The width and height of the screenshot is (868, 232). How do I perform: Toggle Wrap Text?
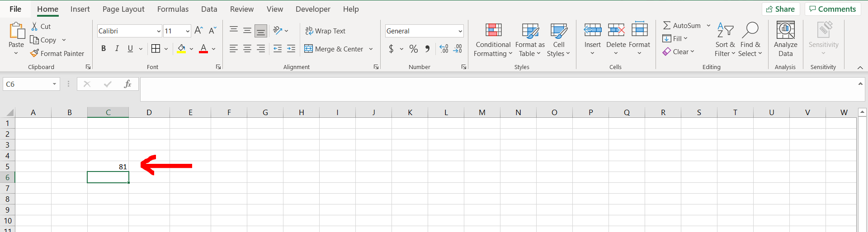[325, 31]
